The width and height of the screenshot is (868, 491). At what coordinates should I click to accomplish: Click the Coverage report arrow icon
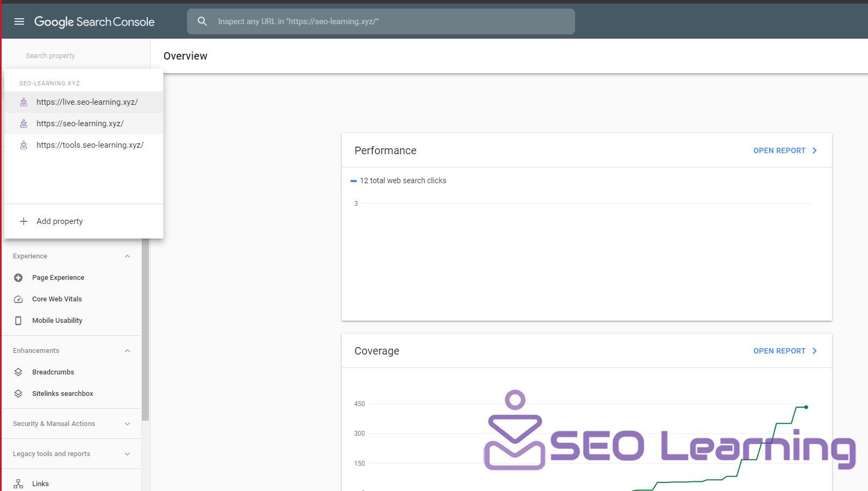815,351
